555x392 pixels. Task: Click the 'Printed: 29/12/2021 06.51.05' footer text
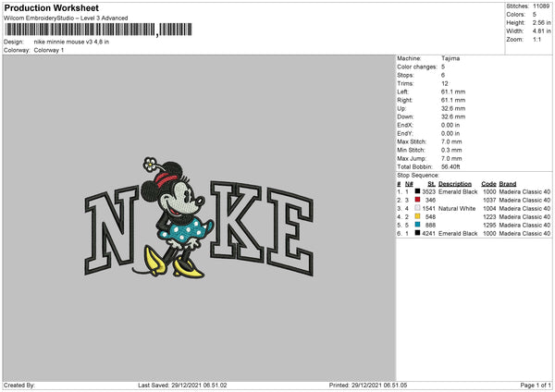tap(368, 386)
